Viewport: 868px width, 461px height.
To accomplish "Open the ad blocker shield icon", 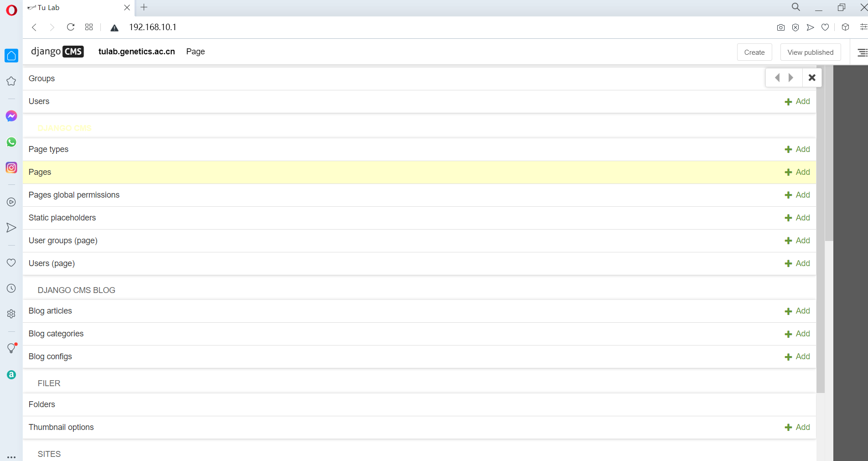I will click(795, 27).
